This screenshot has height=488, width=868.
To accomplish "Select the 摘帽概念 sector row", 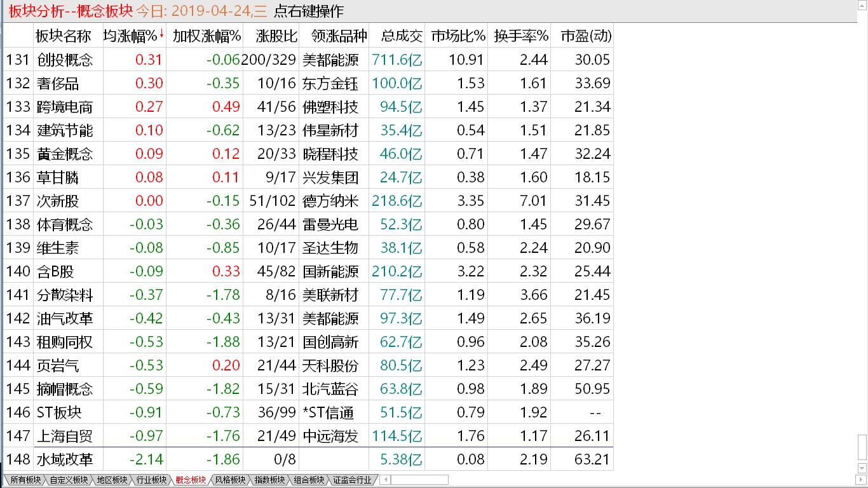I will [309, 389].
